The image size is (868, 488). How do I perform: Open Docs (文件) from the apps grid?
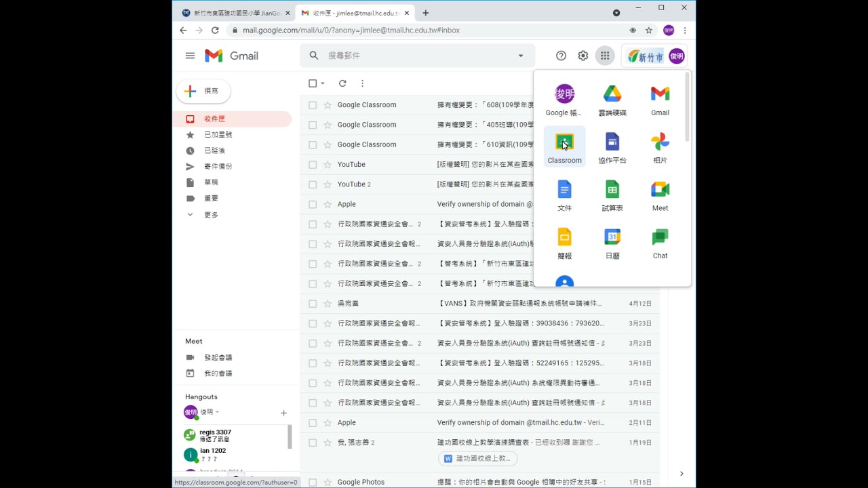click(x=564, y=196)
